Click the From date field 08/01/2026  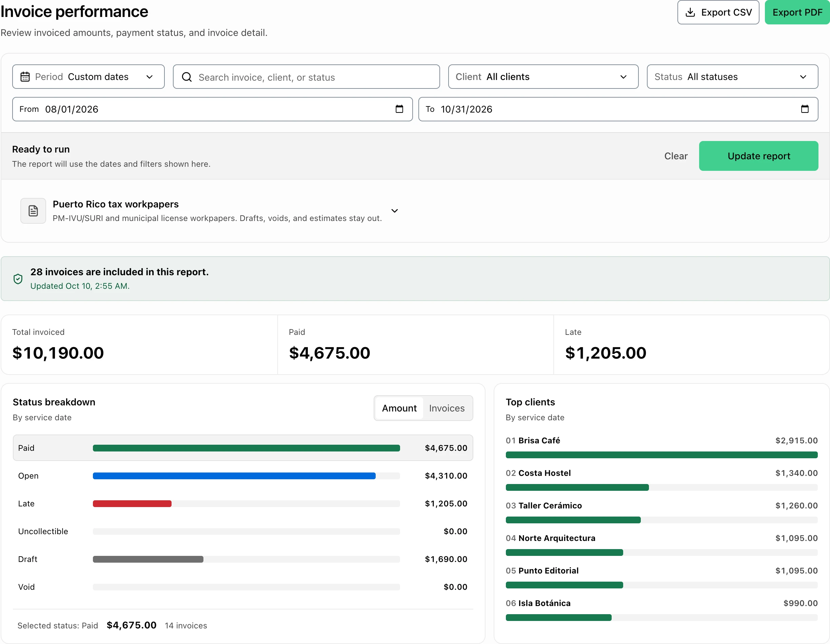point(212,109)
